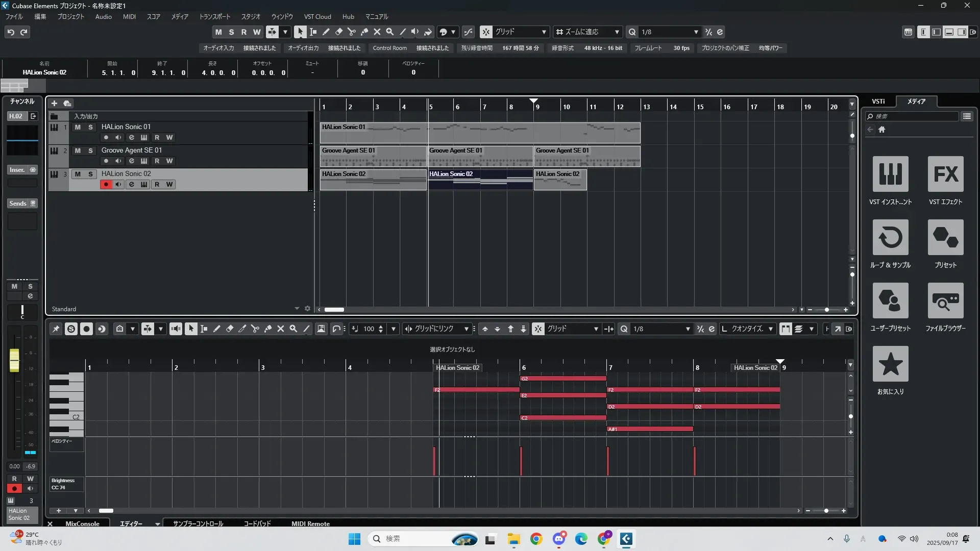Pick the Mute tool (X) in top toolbar
This screenshot has height=551, width=980.
pos(377,32)
